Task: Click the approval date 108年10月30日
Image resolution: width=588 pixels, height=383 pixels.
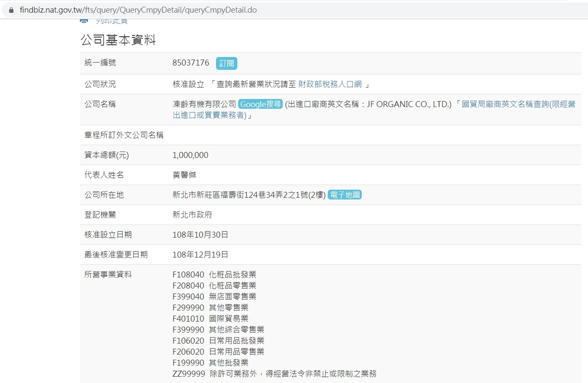Action: point(200,235)
